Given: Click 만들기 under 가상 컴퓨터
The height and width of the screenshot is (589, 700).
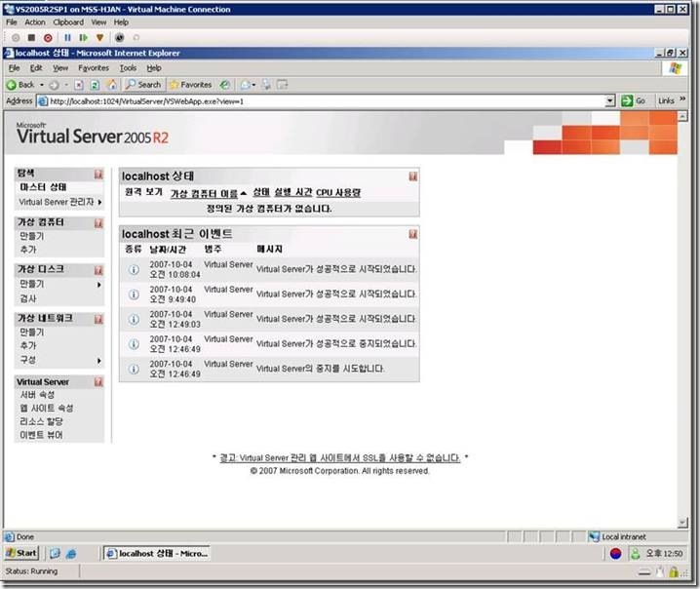Looking at the screenshot, I should pyautogui.click(x=32, y=236).
